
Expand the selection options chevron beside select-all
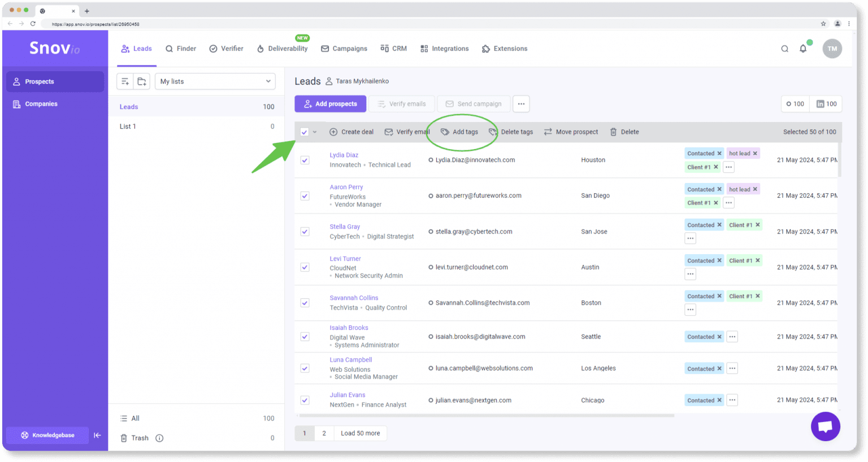[315, 131]
